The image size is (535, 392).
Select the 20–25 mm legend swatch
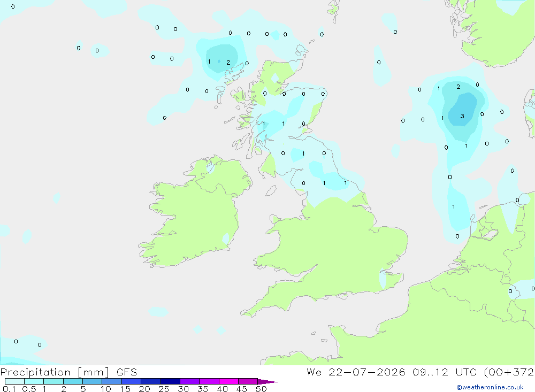tap(151, 381)
